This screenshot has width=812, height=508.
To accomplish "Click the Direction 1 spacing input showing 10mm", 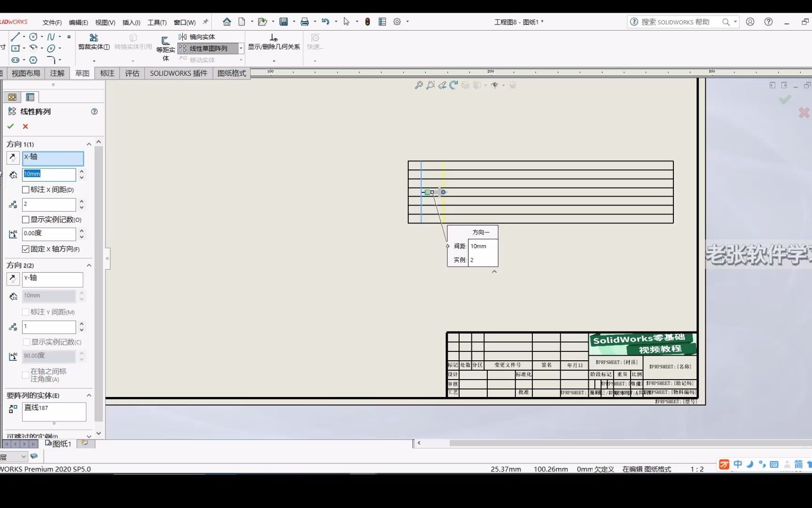I will [x=49, y=175].
